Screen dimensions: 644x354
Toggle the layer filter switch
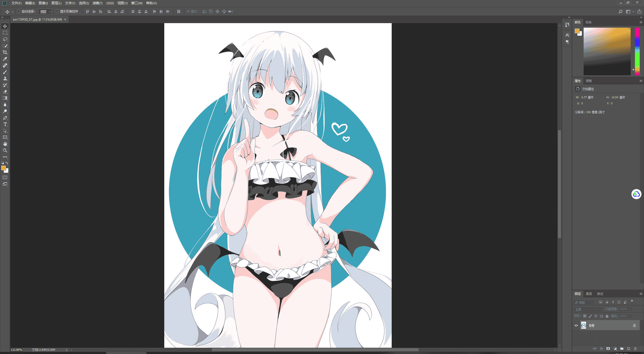[x=632, y=301]
